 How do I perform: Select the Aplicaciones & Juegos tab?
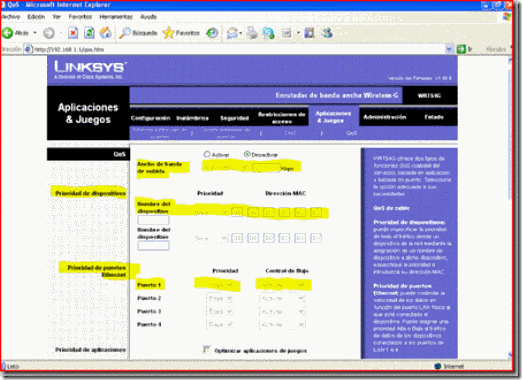pos(333,117)
